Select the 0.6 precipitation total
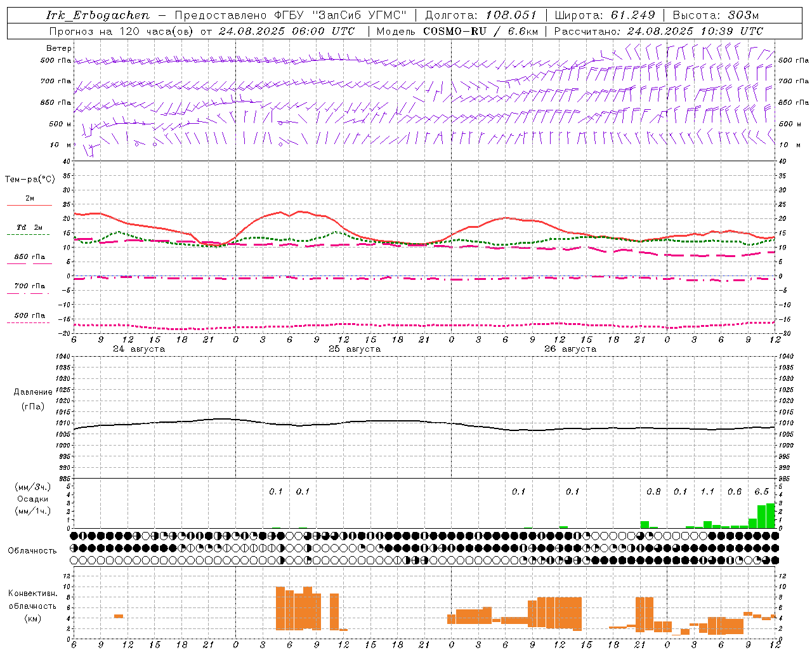Image resolution: width=812 pixels, height=650 pixels. 735,491
